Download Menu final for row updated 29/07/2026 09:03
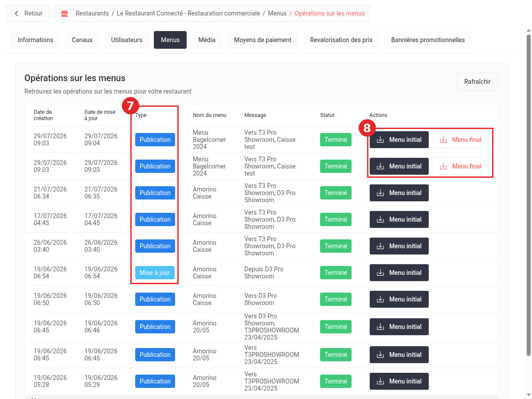The width and height of the screenshot is (532, 399). click(x=460, y=166)
